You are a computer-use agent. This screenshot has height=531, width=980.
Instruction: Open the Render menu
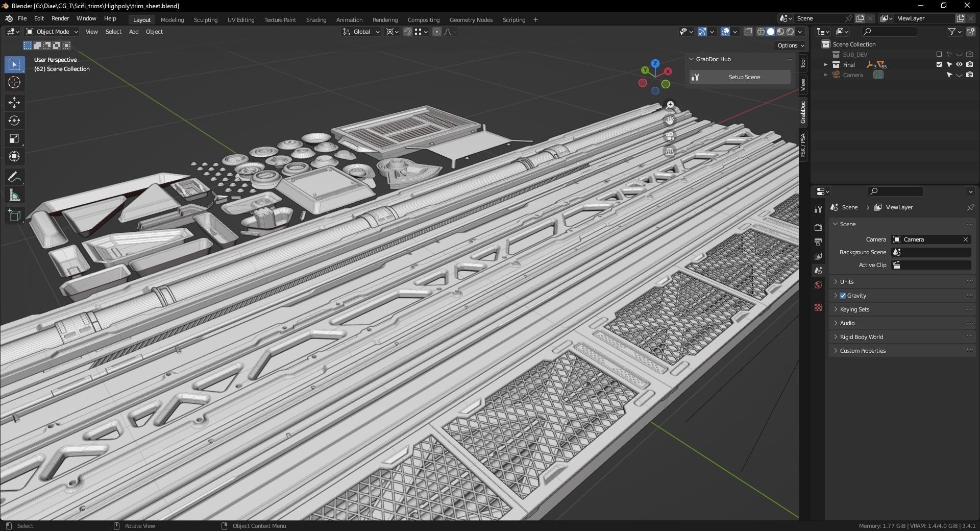(x=60, y=18)
